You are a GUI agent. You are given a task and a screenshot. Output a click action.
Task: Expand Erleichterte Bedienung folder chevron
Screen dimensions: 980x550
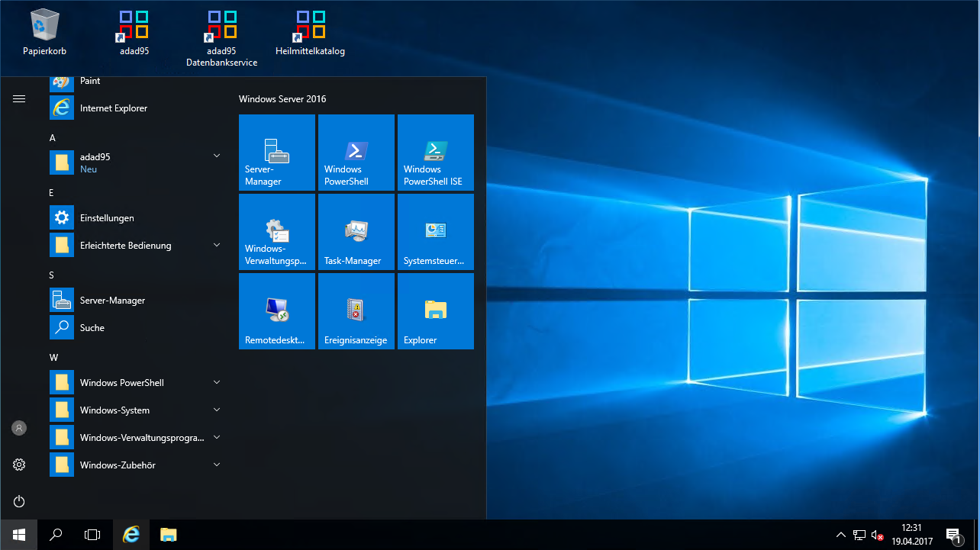217,245
